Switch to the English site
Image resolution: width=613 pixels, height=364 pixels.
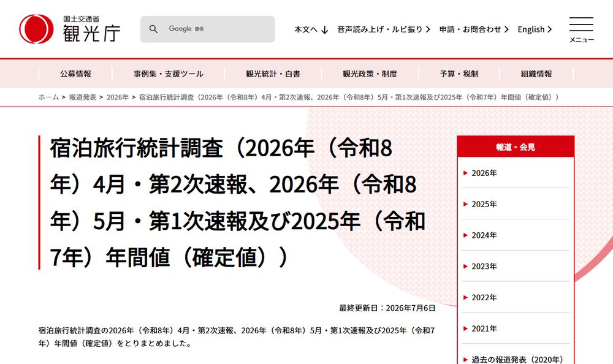(535, 29)
